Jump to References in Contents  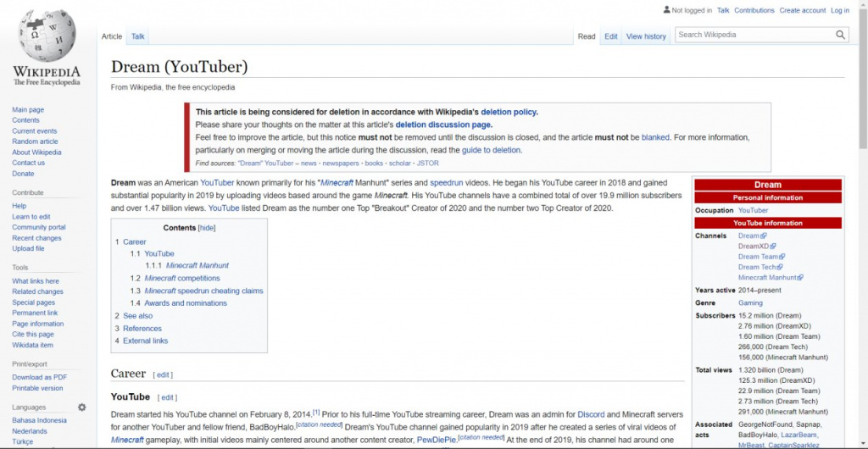click(142, 329)
